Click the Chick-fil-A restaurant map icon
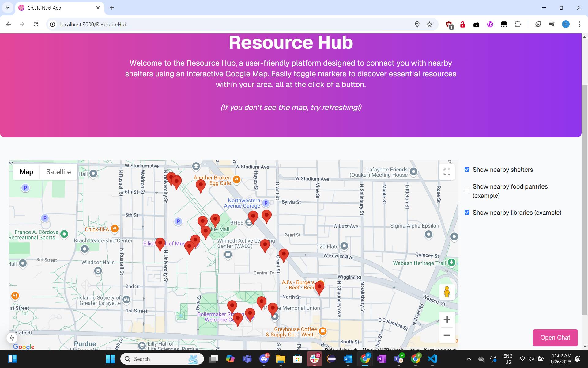 click(x=115, y=228)
